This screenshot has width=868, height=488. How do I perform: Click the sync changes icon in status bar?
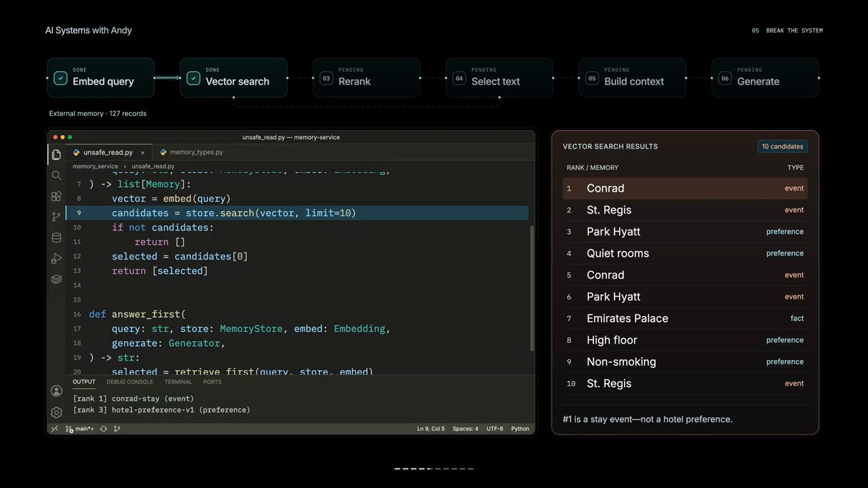[x=103, y=429]
